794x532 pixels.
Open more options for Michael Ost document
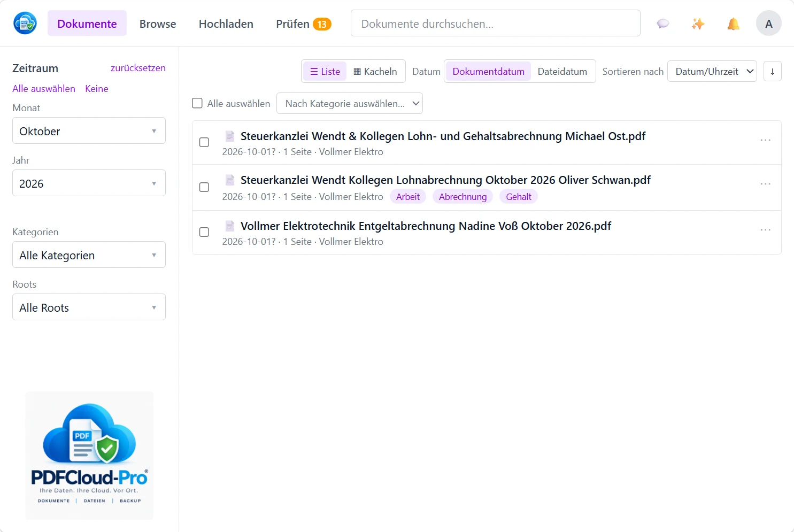point(766,140)
